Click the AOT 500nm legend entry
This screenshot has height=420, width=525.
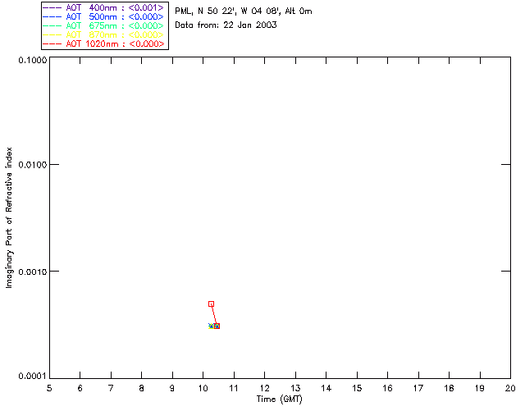[103, 16]
